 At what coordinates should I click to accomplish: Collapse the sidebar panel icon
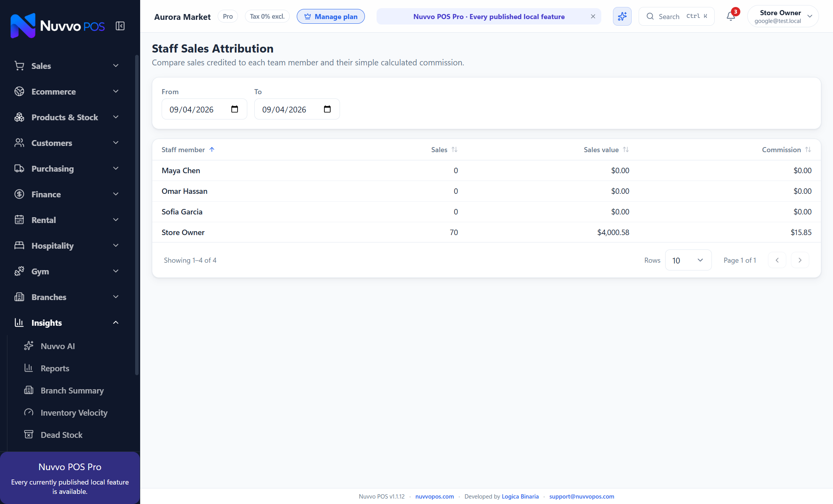pos(120,26)
